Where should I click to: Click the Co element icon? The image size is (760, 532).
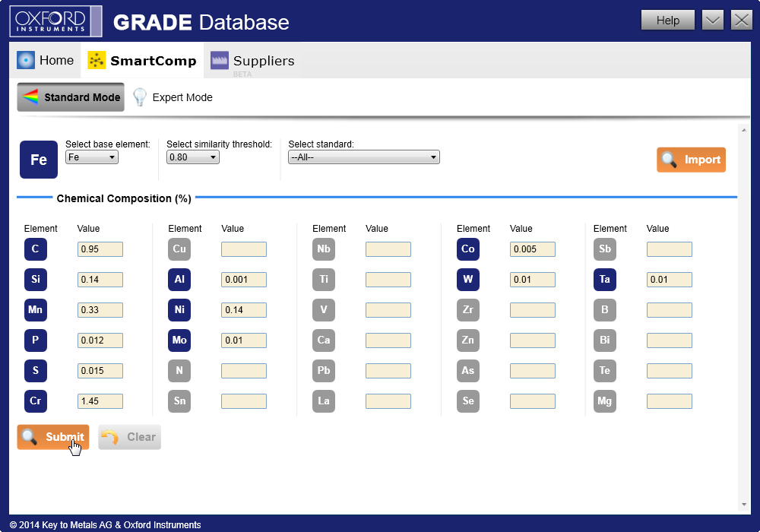(468, 249)
